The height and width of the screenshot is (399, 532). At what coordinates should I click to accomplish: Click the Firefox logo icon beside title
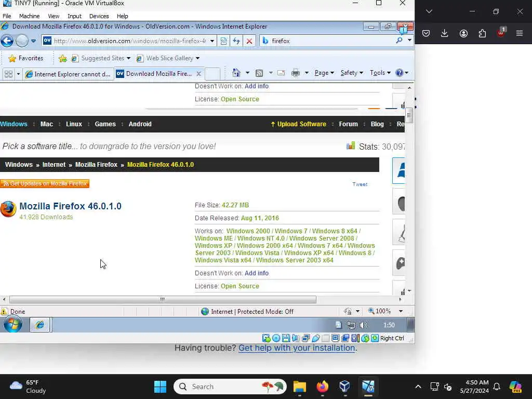(8, 209)
